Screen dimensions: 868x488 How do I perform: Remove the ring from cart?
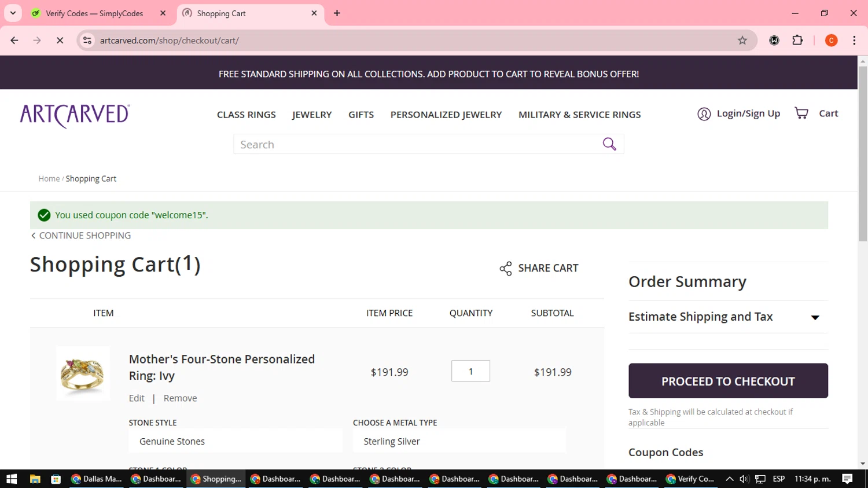[180, 398]
